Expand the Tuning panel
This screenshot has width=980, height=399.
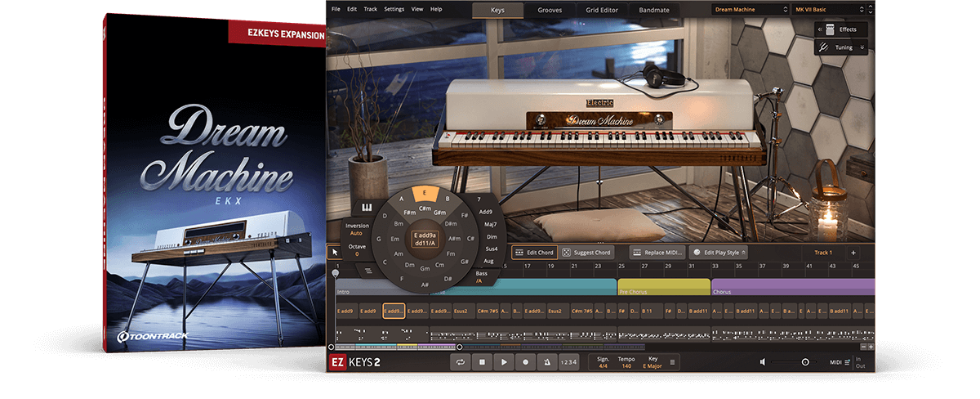840,47
